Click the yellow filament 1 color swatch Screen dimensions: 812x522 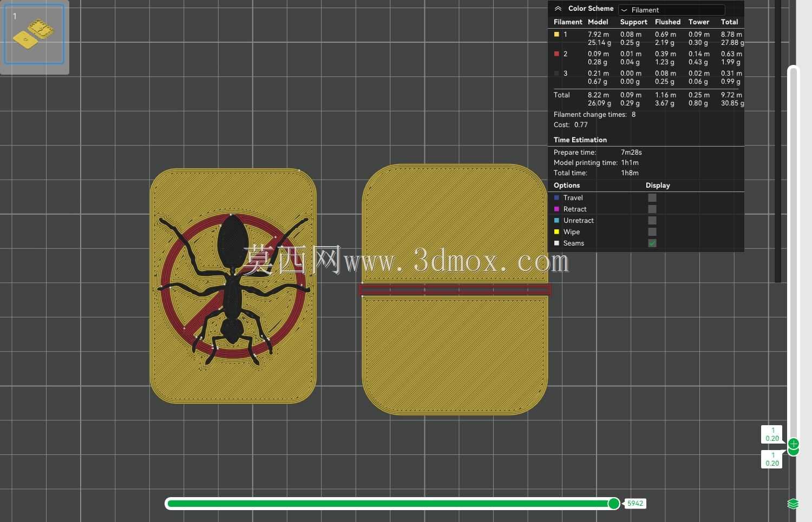click(x=556, y=34)
